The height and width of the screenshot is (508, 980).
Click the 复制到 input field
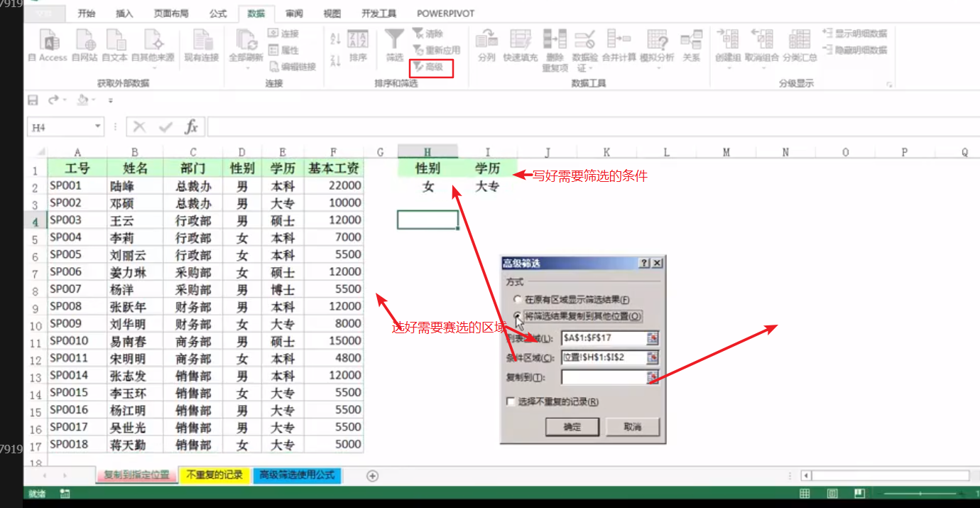(604, 377)
